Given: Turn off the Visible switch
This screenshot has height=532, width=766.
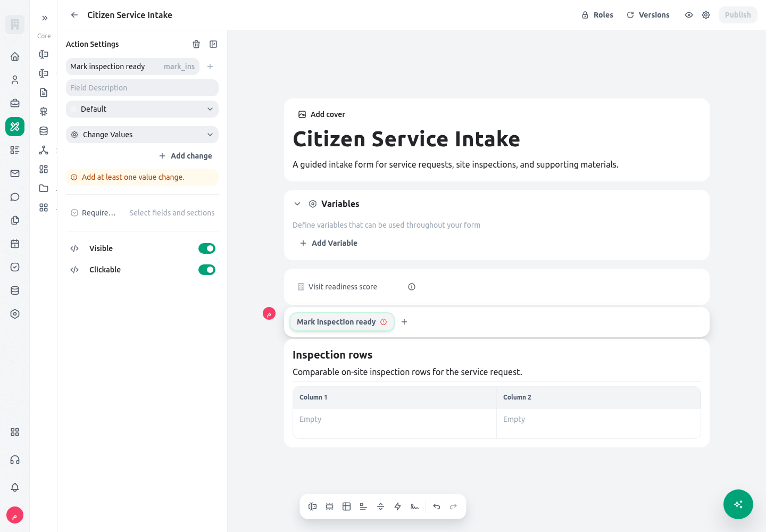Looking at the screenshot, I should 207,248.
